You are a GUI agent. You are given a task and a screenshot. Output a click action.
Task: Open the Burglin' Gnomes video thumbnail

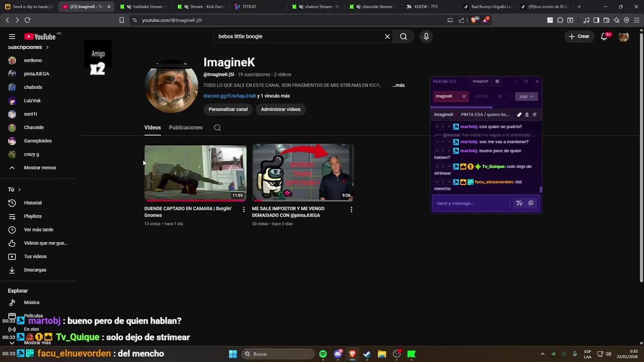click(195, 173)
